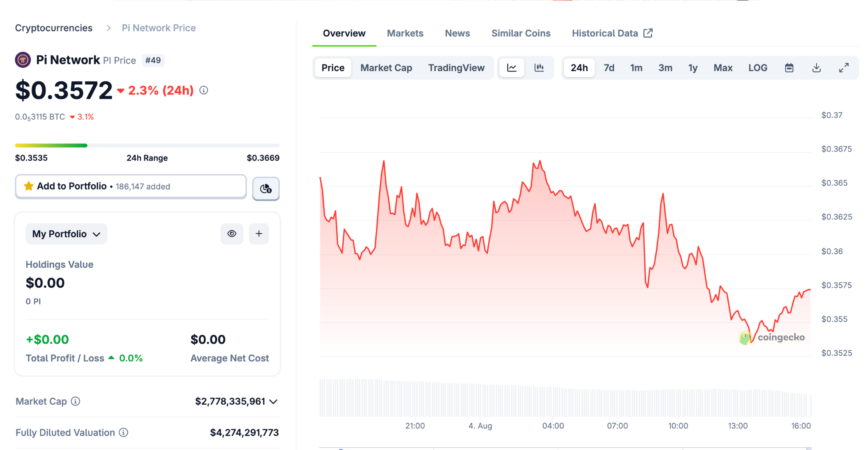Open the Markets tab

[x=405, y=33]
